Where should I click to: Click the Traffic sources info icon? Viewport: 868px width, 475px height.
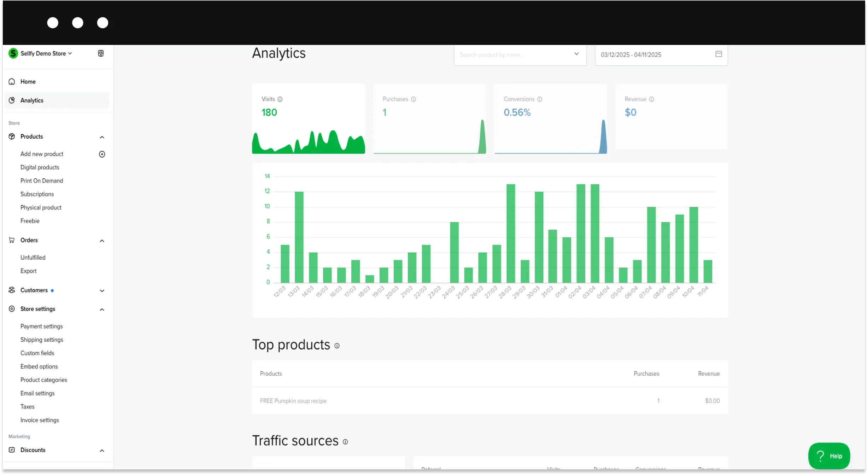[x=345, y=442]
